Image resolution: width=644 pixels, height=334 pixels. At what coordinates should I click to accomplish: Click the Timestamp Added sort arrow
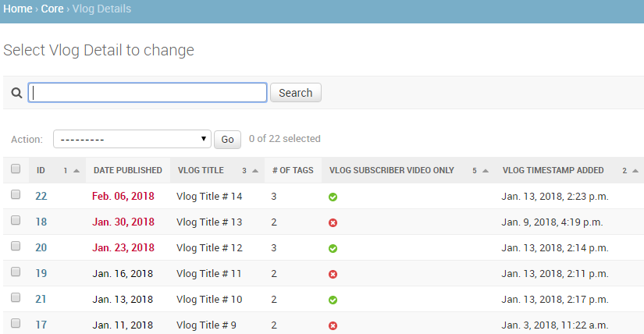pyautogui.click(x=635, y=171)
